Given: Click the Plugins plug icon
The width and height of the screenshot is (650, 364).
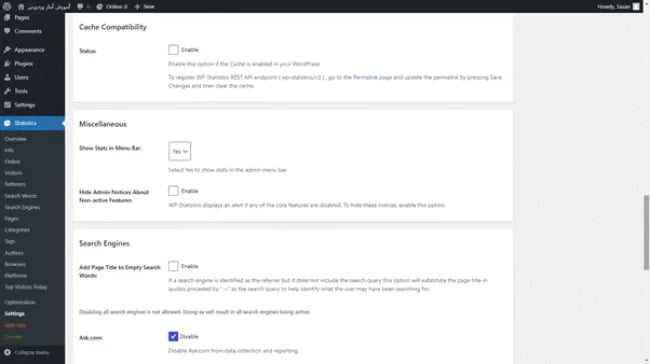Looking at the screenshot, I should (x=7, y=63).
